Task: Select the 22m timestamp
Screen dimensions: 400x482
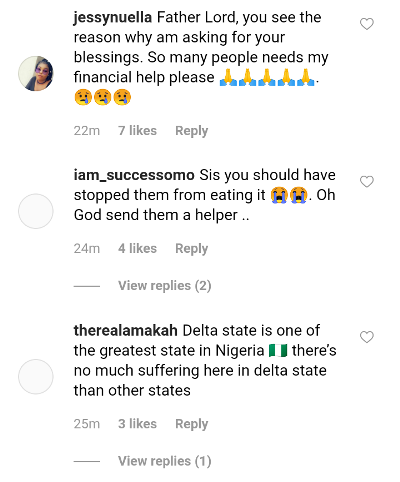Action: point(87,131)
